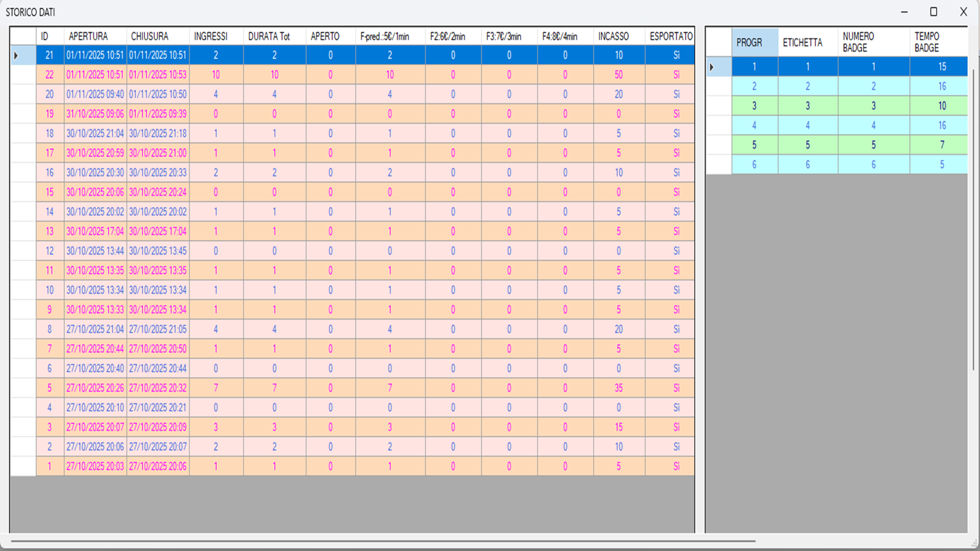This screenshot has width=980, height=551.
Task: Select incasso value 35 in row ID 5
Action: click(619, 388)
